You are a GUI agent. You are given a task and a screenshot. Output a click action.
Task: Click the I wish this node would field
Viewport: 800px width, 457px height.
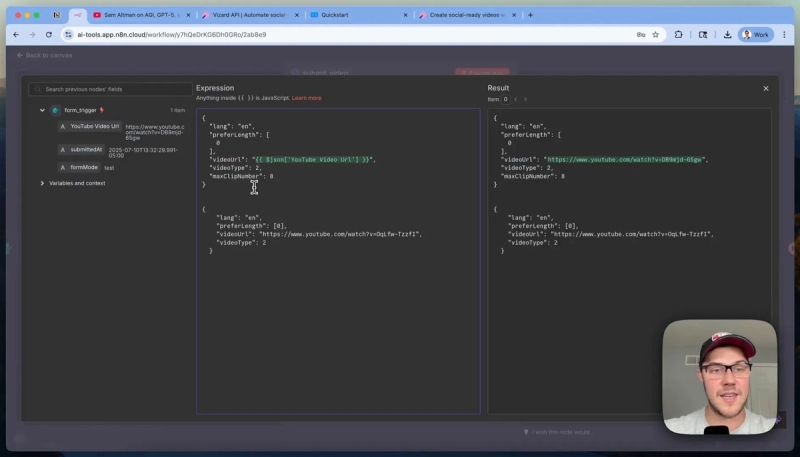561,432
